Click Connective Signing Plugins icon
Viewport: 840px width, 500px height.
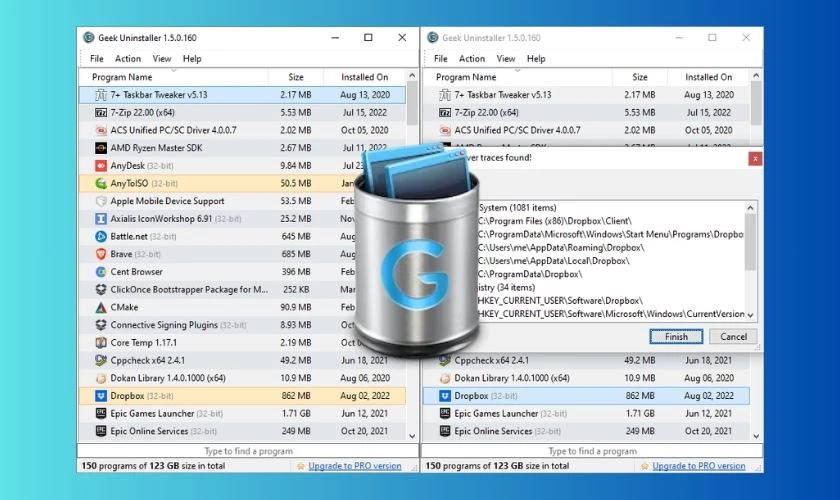click(101, 325)
